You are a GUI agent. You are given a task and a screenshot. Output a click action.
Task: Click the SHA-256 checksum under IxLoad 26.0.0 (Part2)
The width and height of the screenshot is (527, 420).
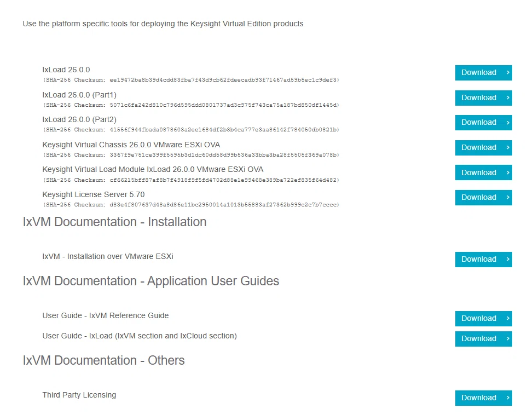(x=191, y=129)
